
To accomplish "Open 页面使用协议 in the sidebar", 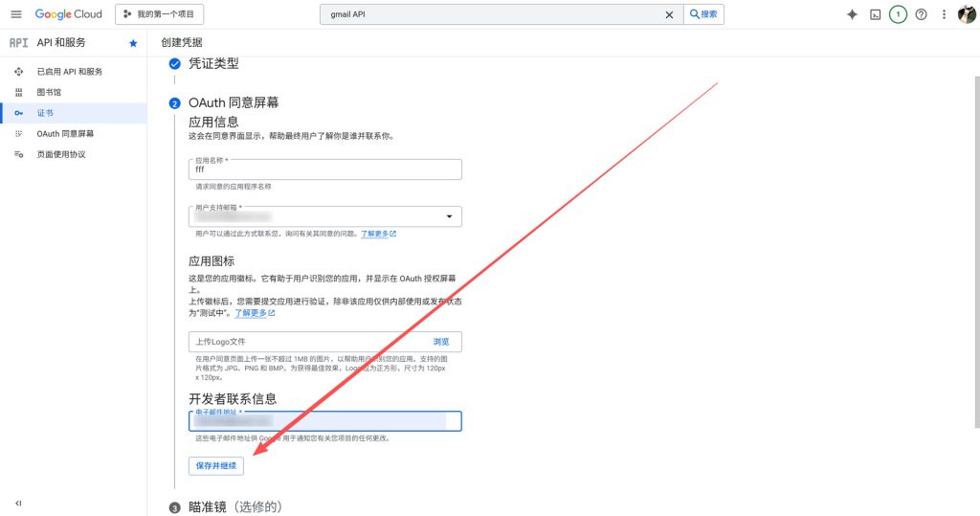I will [x=61, y=154].
